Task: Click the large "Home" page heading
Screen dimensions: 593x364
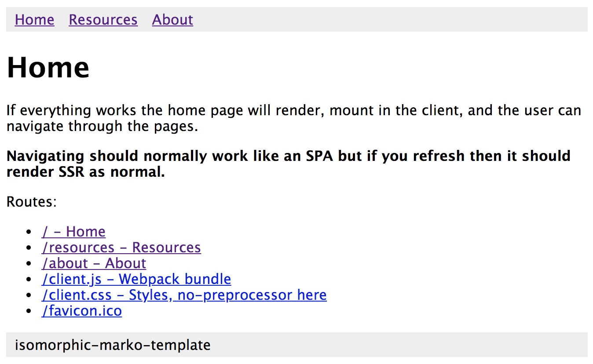Action: click(x=48, y=67)
